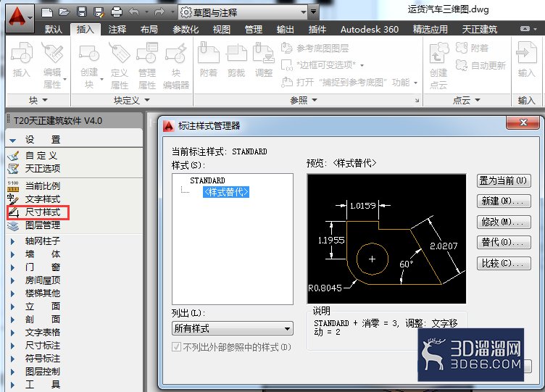Click the New file icon
The width and height of the screenshot is (545, 392).
tap(47, 12)
